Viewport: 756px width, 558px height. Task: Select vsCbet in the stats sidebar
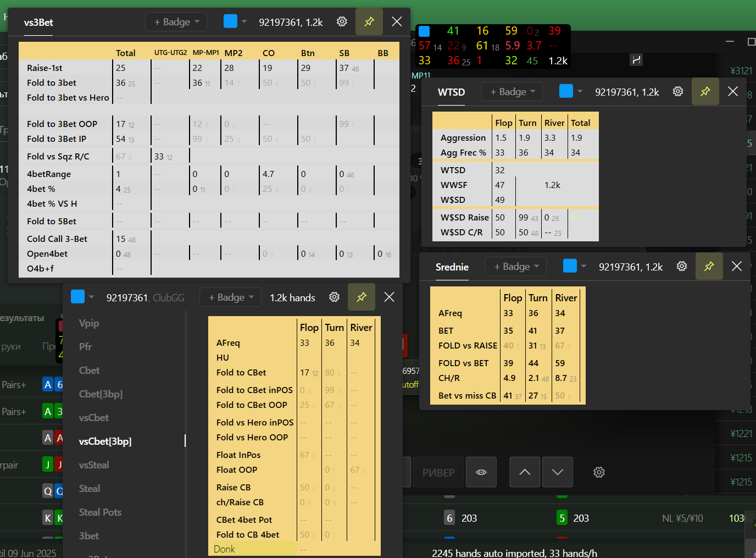point(93,418)
